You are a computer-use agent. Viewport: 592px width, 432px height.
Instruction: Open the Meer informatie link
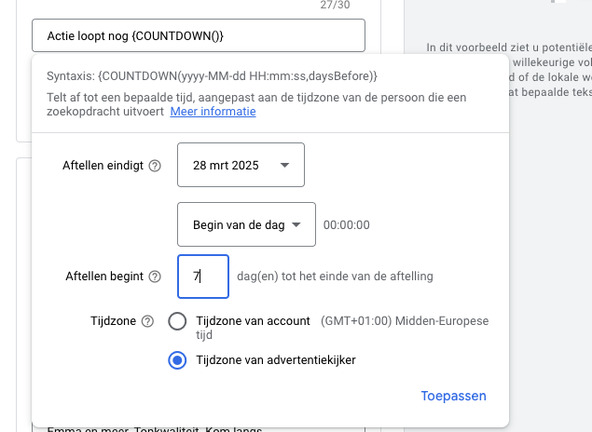click(213, 111)
